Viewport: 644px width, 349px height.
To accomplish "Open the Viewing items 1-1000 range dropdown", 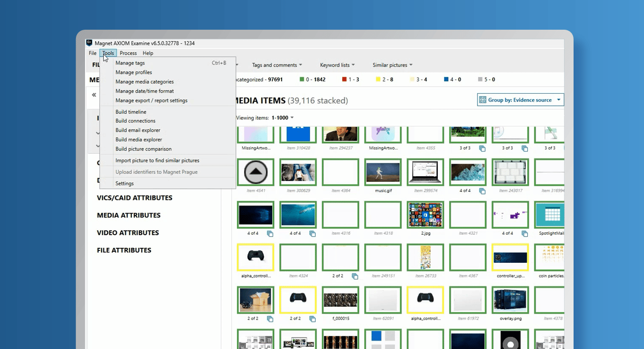I will click(x=282, y=118).
